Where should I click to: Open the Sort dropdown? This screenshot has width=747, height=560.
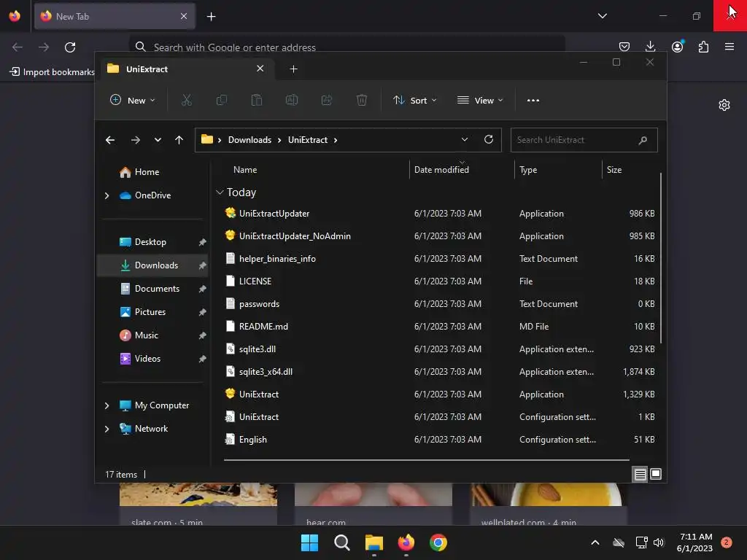click(x=414, y=101)
